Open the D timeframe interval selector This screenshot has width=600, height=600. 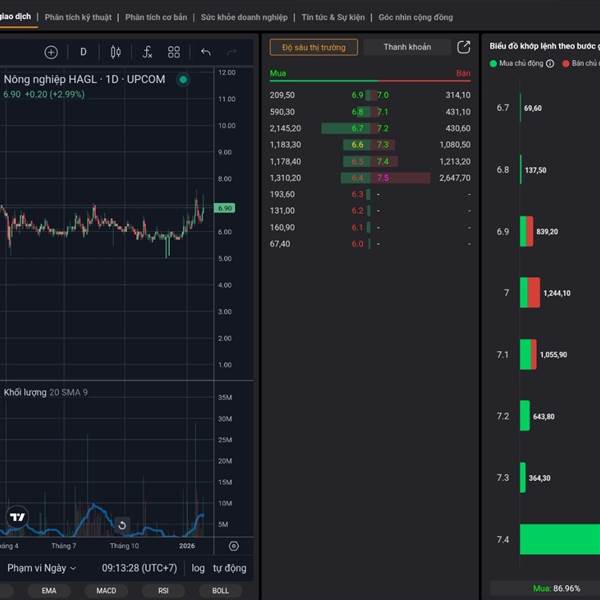tap(83, 52)
